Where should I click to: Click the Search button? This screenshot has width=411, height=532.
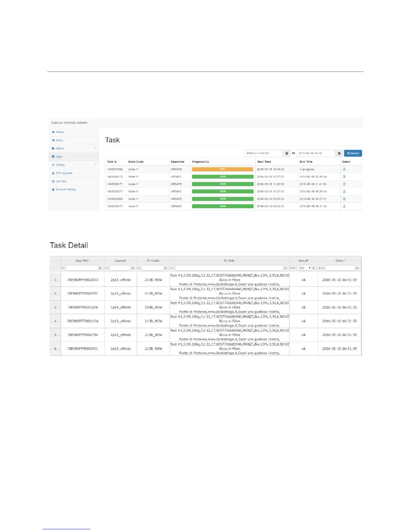click(353, 153)
